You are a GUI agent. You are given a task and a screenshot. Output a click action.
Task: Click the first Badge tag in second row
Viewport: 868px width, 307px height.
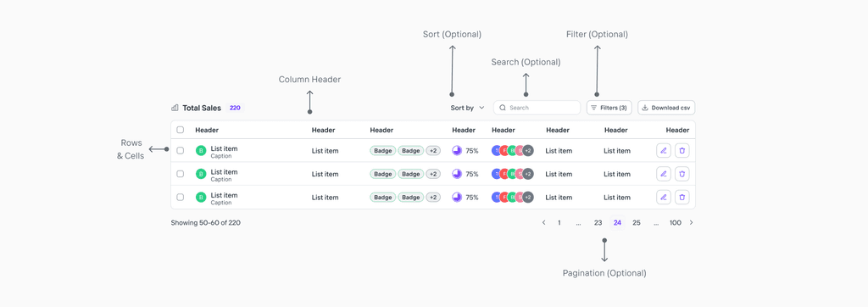click(382, 174)
